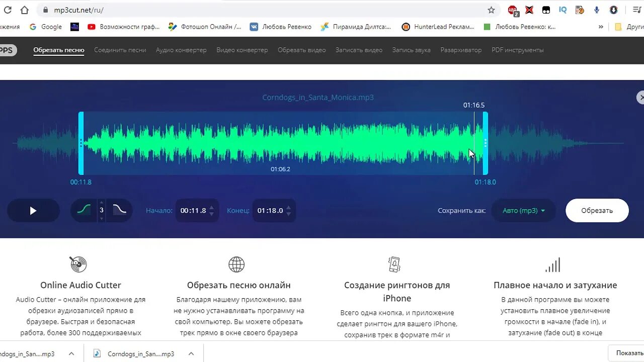
Task: Open the Авто (mp3) format dropdown
Action: coord(524,211)
